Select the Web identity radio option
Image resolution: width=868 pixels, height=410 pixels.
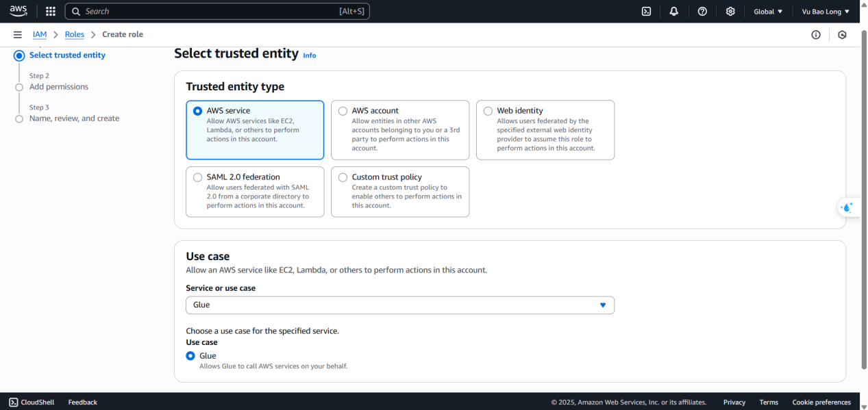488,111
